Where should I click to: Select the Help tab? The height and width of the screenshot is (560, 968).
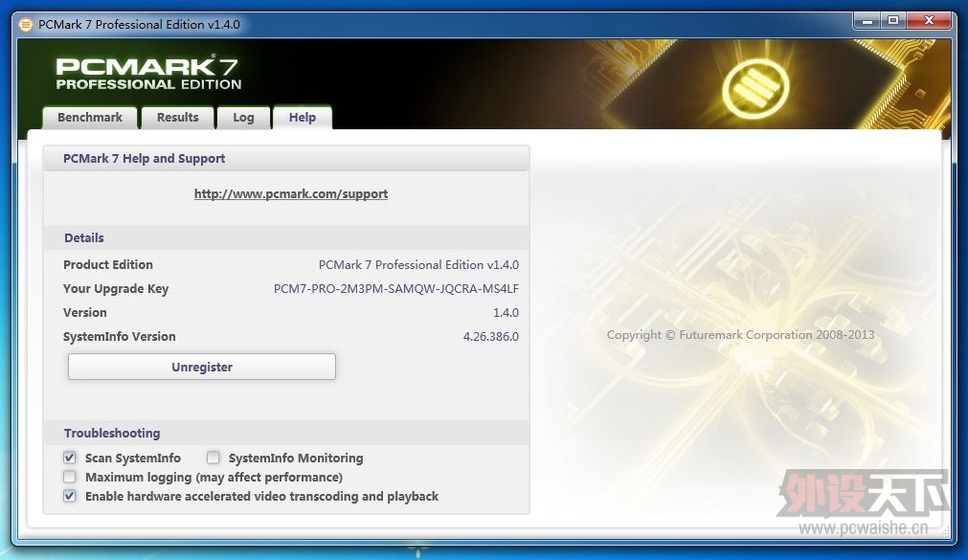pos(303,118)
